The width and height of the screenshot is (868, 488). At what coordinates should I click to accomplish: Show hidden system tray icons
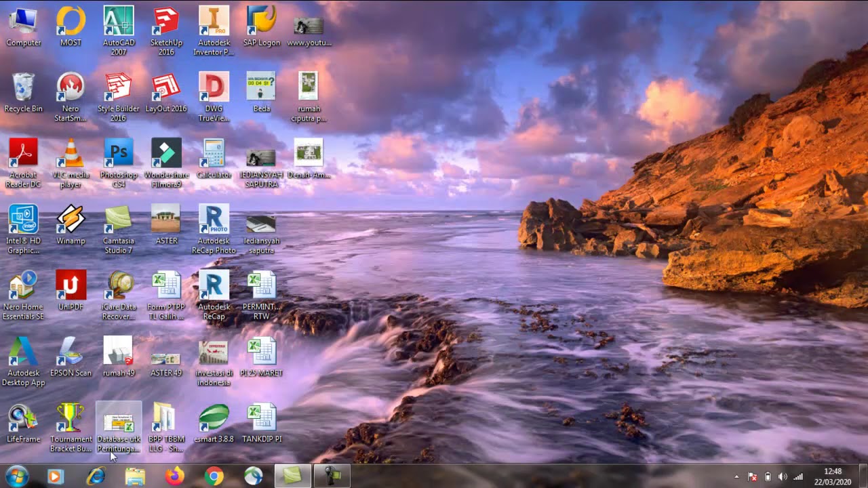[736, 476]
